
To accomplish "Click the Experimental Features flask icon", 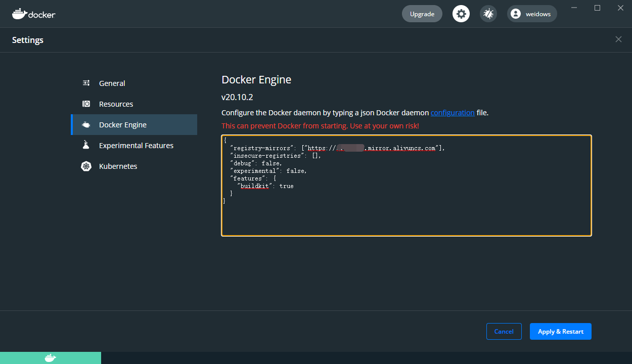I will pos(86,145).
